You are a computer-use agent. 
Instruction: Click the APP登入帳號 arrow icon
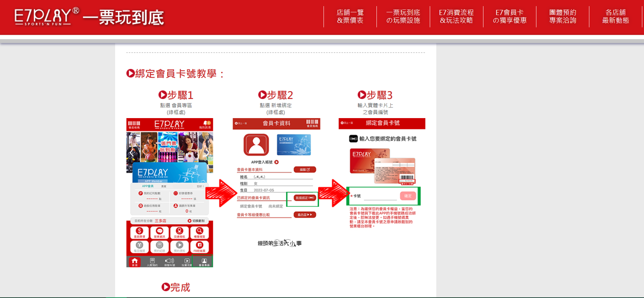pos(277,162)
